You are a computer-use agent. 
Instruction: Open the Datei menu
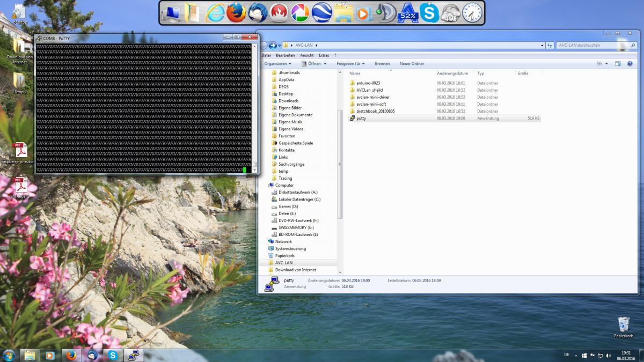266,55
